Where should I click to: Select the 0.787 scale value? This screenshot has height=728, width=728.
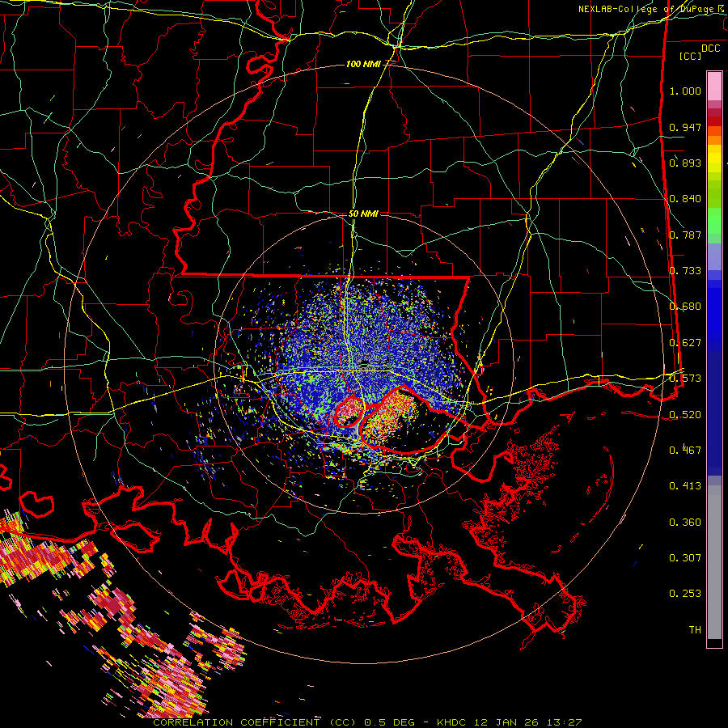(x=685, y=235)
